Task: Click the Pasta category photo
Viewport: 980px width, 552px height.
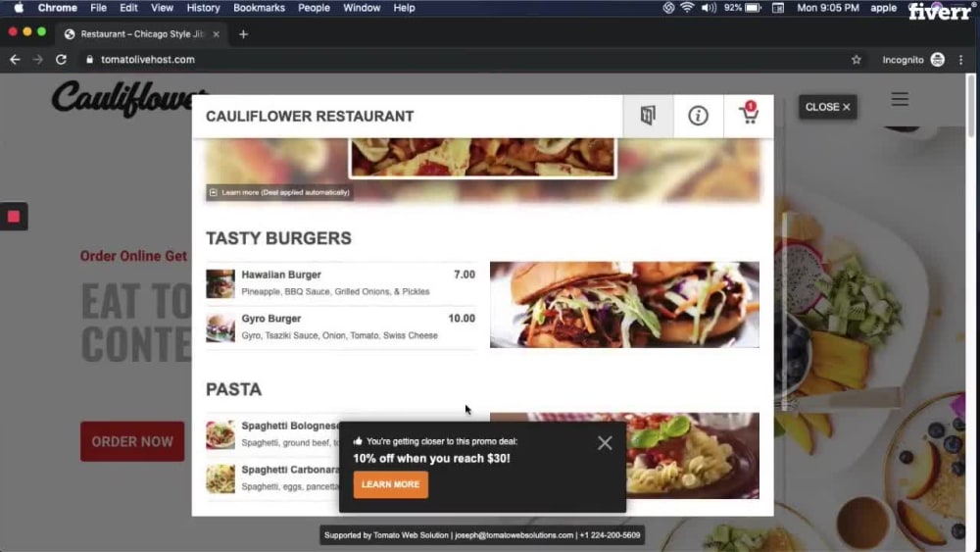Action: pyautogui.click(x=693, y=456)
